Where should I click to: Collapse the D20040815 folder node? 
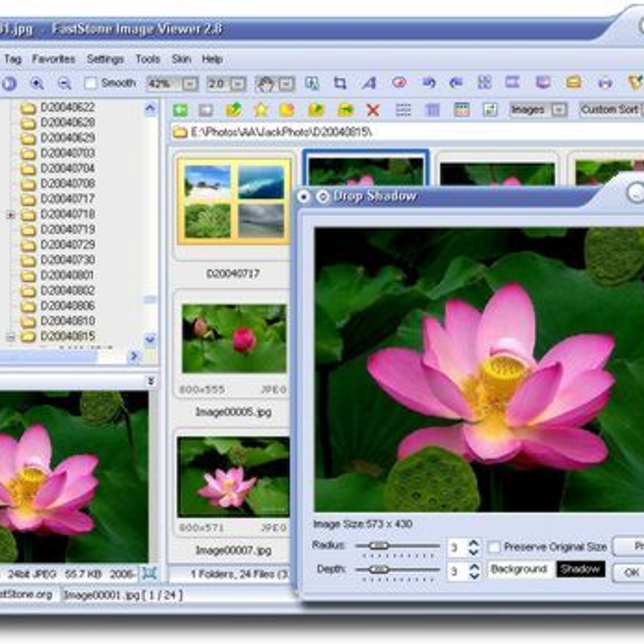tap(10, 337)
